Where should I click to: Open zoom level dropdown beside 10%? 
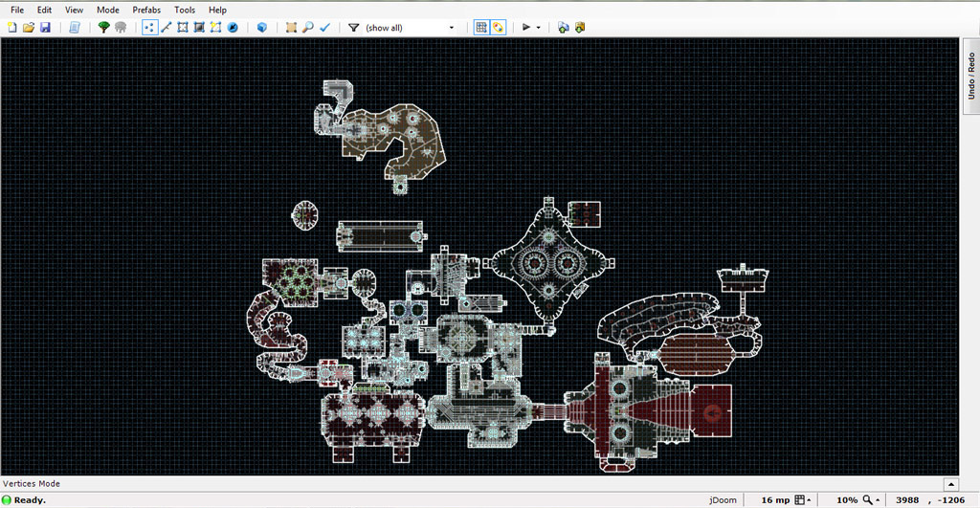(x=878, y=500)
